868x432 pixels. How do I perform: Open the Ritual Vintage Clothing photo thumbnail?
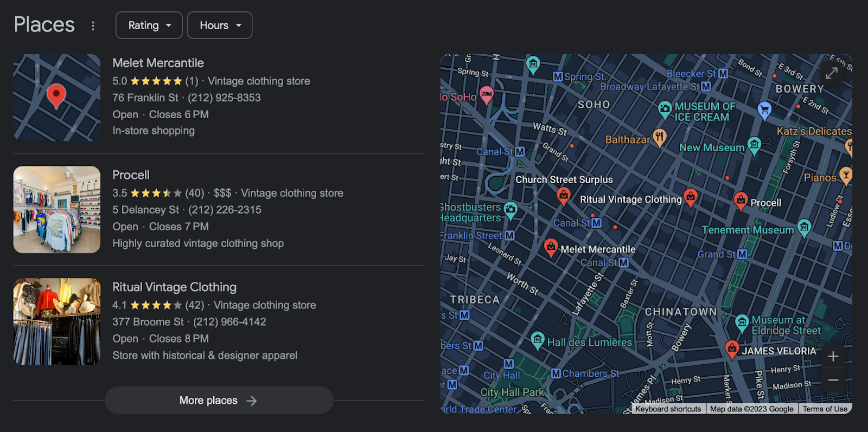click(x=57, y=321)
